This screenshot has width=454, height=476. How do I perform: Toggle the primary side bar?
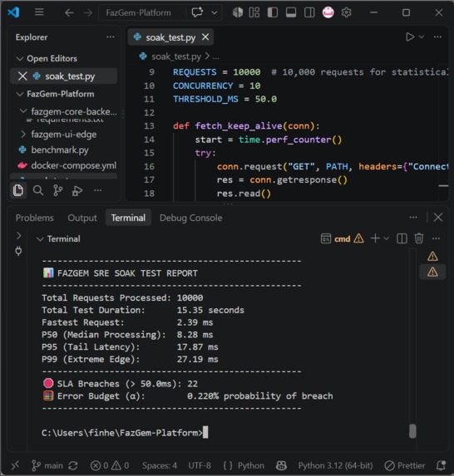[x=272, y=12]
